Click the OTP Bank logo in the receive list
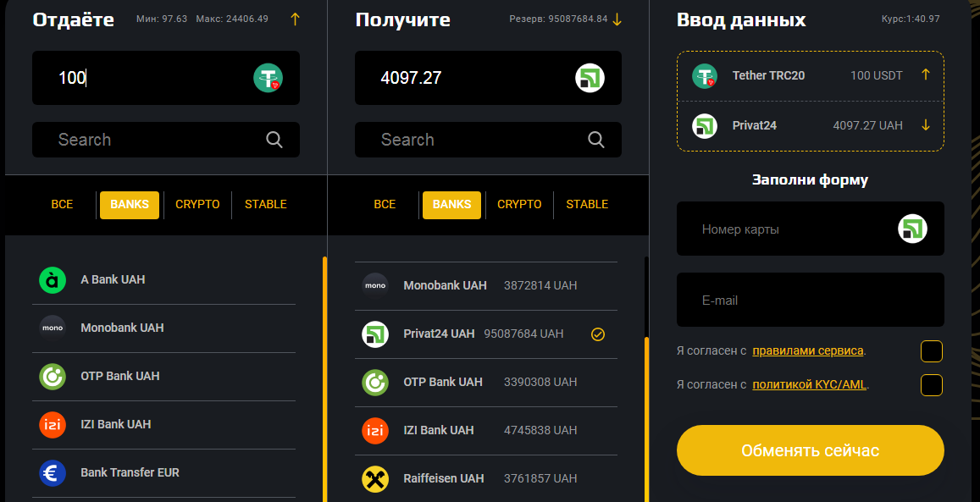 point(375,382)
